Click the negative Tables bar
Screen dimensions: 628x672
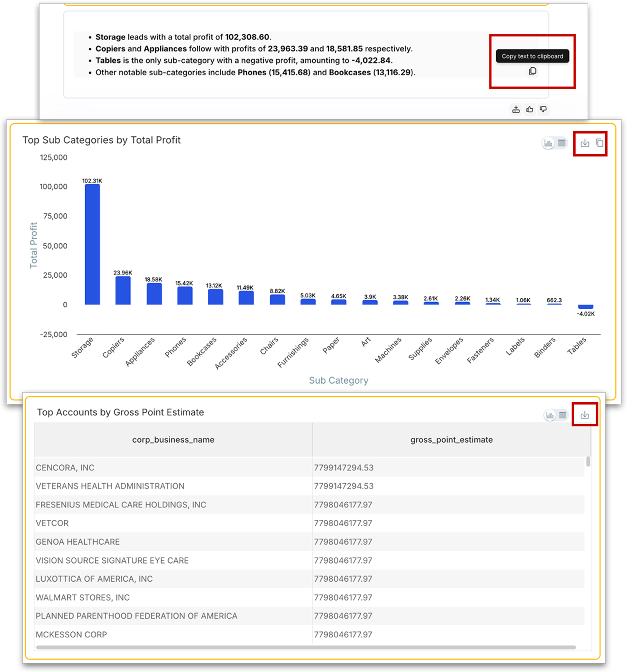(x=585, y=307)
